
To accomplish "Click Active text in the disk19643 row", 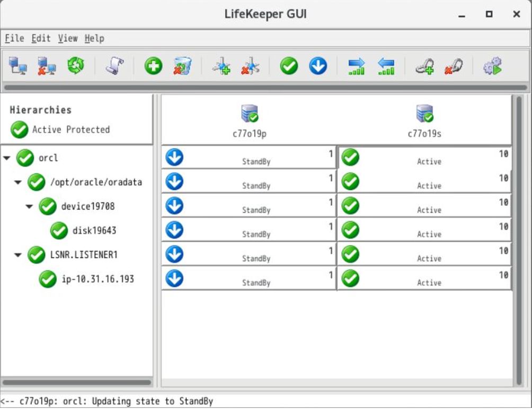I will click(429, 234).
